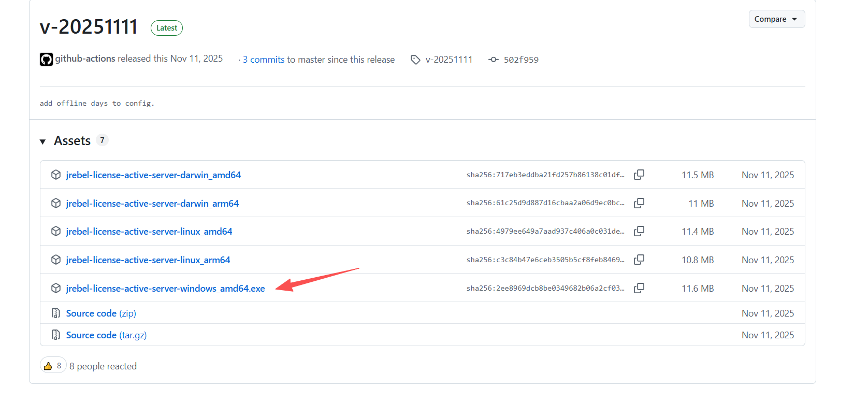Open the v-20251111 release title
The height and width of the screenshot is (401, 868).
(x=89, y=26)
